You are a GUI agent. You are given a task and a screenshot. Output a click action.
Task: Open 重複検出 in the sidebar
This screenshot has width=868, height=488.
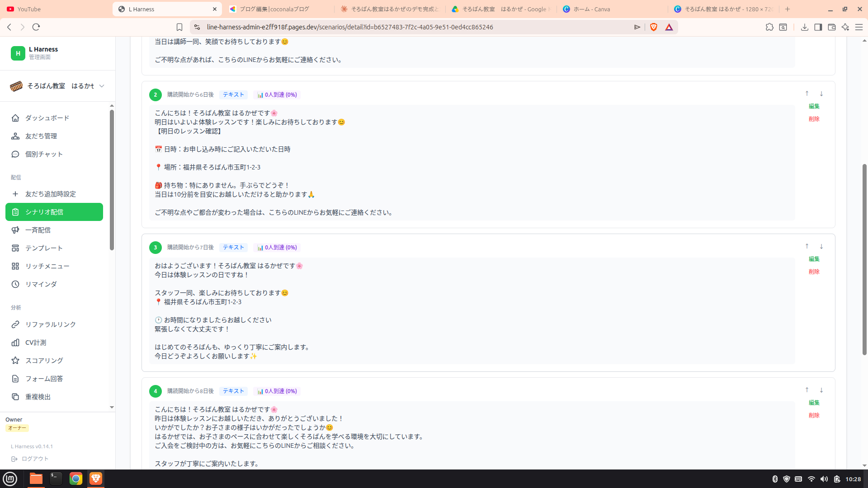[x=54, y=397]
